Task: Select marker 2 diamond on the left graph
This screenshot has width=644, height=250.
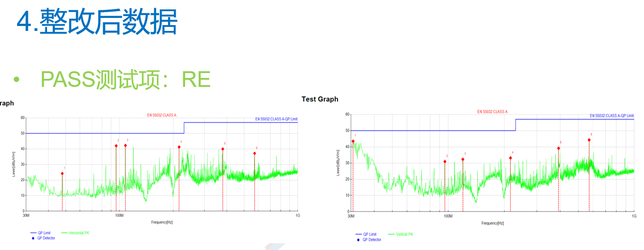Action: [x=116, y=146]
